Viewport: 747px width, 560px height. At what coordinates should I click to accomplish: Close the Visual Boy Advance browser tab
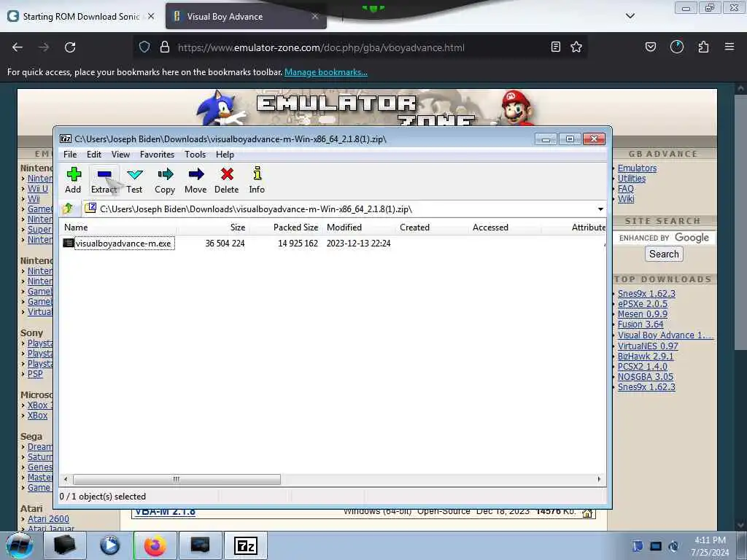click(x=315, y=16)
